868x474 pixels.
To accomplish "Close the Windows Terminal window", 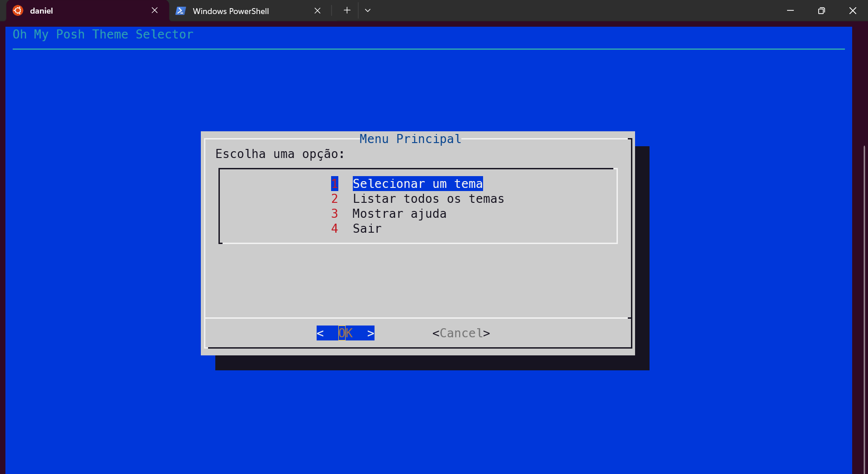I will pos(853,10).
